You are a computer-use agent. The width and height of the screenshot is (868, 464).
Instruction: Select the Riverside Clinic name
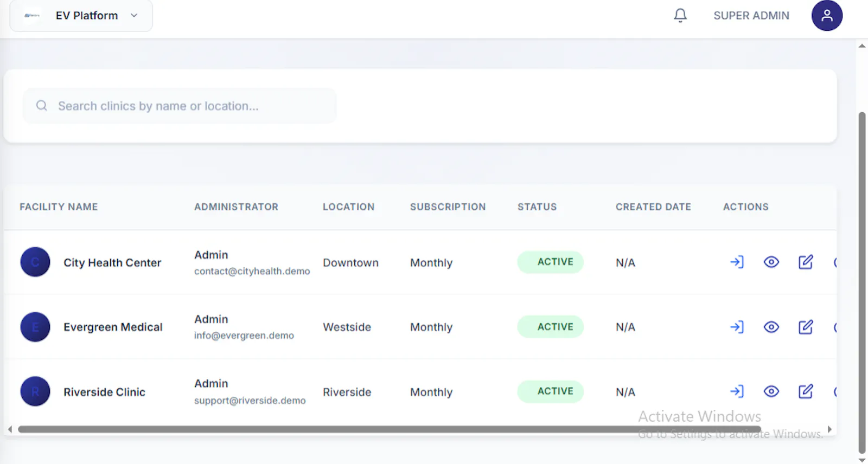click(x=104, y=392)
